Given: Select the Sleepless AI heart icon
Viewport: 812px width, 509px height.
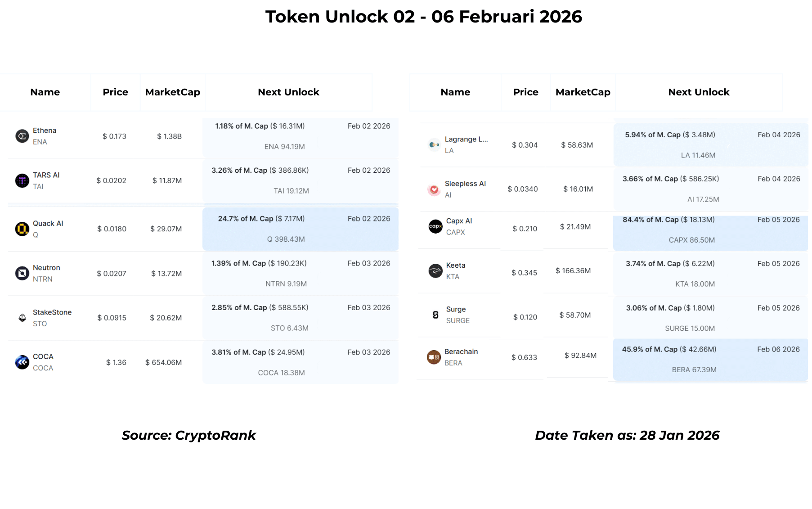Looking at the screenshot, I should coord(434,189).
